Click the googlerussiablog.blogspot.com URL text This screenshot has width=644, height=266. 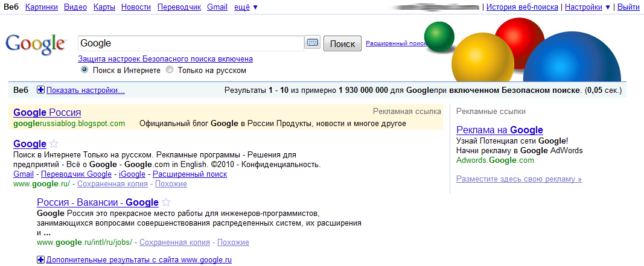(x=69, y=124)
